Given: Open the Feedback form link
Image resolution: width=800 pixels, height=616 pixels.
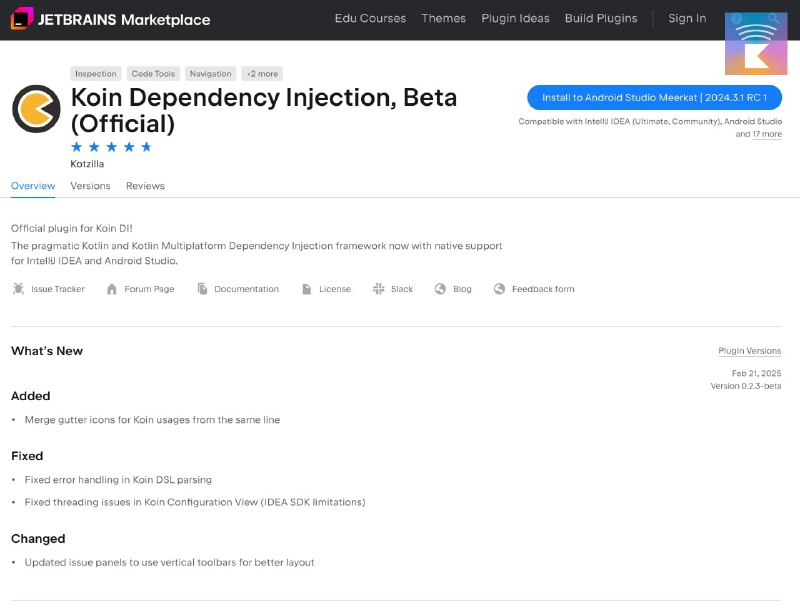Looking at the screenshot, I should [543, 289].
